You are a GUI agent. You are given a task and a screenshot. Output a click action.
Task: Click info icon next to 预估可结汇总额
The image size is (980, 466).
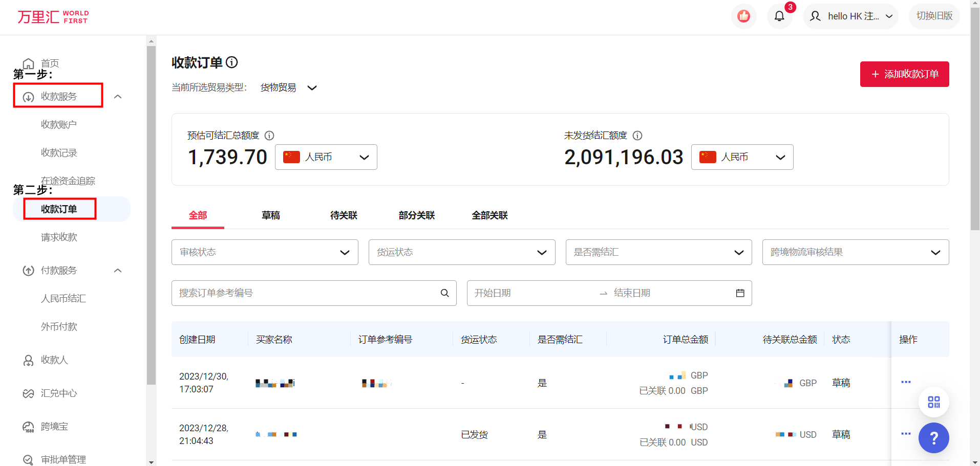(269, 136)
